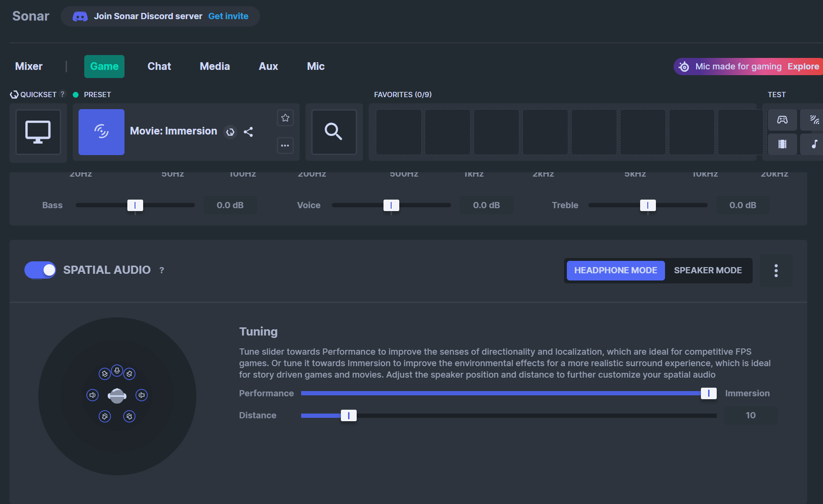The width and height of the screenshot is (823, 504).
Task: Open the Mic tab
Action: click(316, 66)
